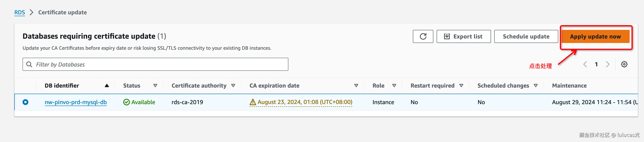The height and width of the screenshot is (142, 644).
Task: Click the CA expiration warning triangle icon
Action: pos(253,102)
